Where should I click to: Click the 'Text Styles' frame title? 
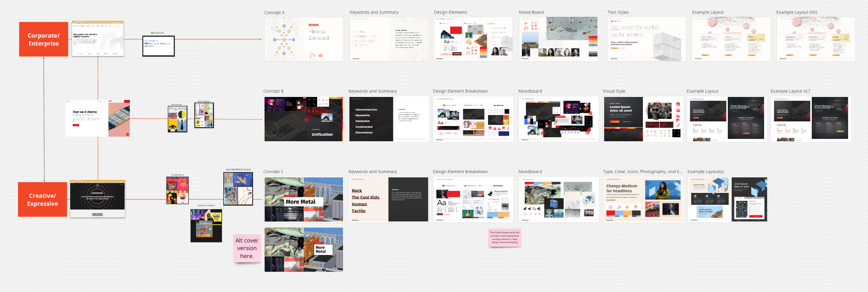pyautogui.click(x=618, y=13)
